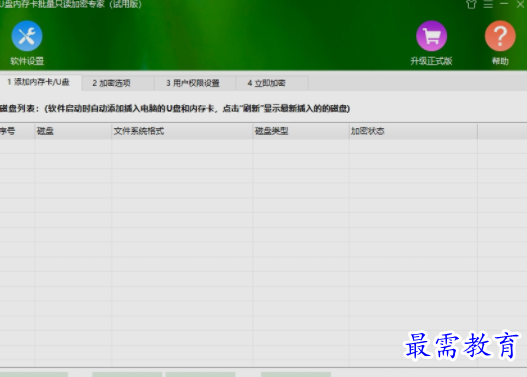The image size is (527, 377).
Task: Click the 文件系统格式 column header
Action: point(182,131)
